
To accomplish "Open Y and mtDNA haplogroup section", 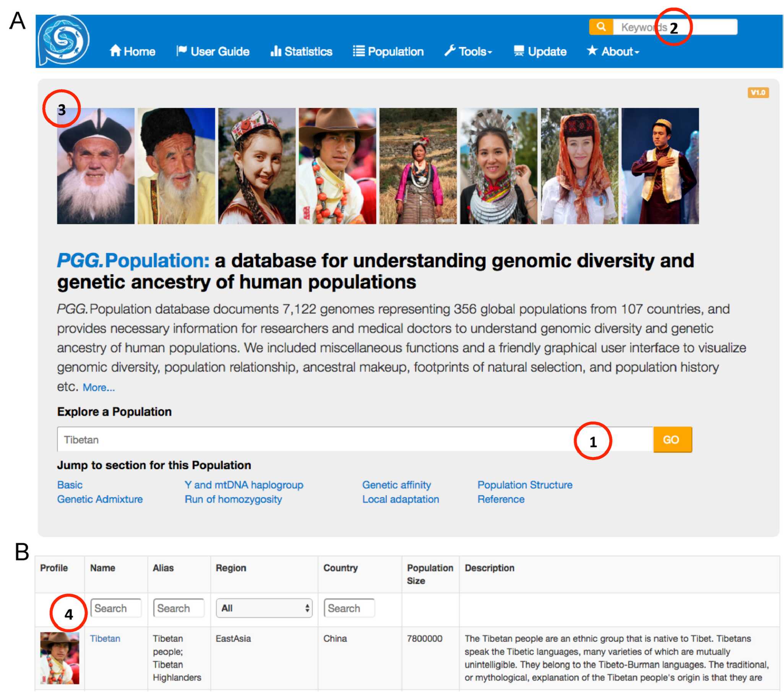I will tap(244, 485).
